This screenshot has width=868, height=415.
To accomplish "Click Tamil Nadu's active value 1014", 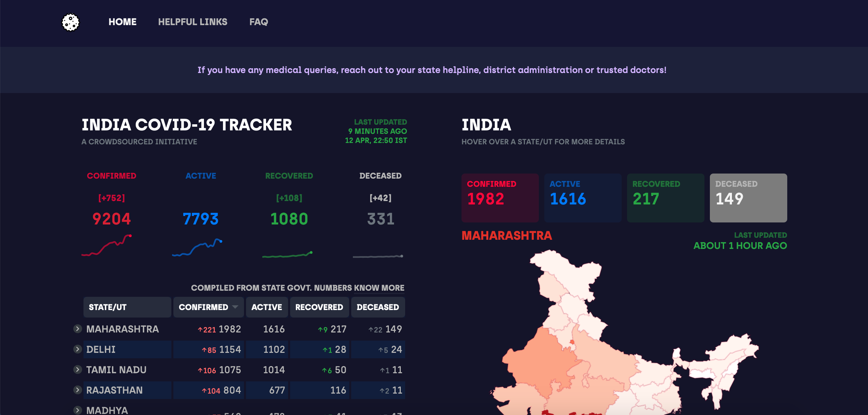I will point(274,369).
